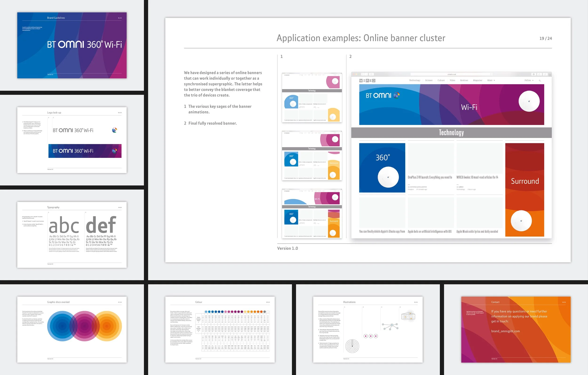Toggle the Safari sidebar button
This screenshot has width=588, height=375.
(371, 74)
